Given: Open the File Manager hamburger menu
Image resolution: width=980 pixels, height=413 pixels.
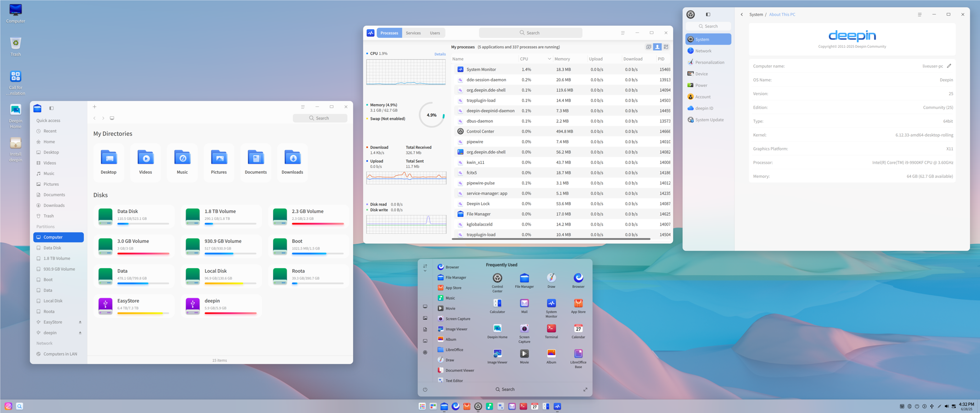Looking at the screenshot, I should 302,107.
